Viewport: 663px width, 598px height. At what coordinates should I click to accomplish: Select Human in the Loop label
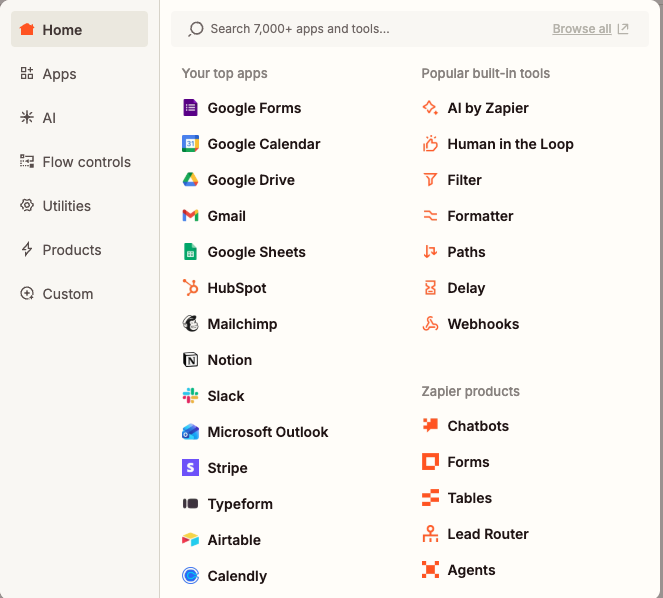(x=510, y=144)
